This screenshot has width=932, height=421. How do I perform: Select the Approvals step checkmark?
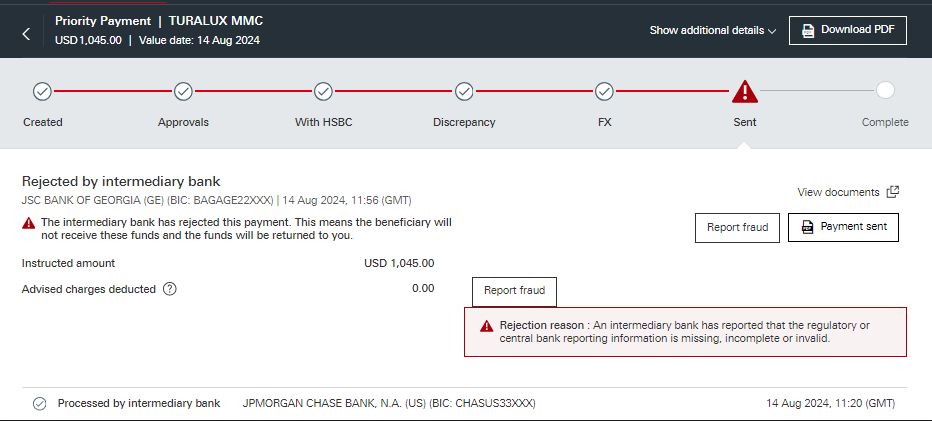[x=183, y=92]
